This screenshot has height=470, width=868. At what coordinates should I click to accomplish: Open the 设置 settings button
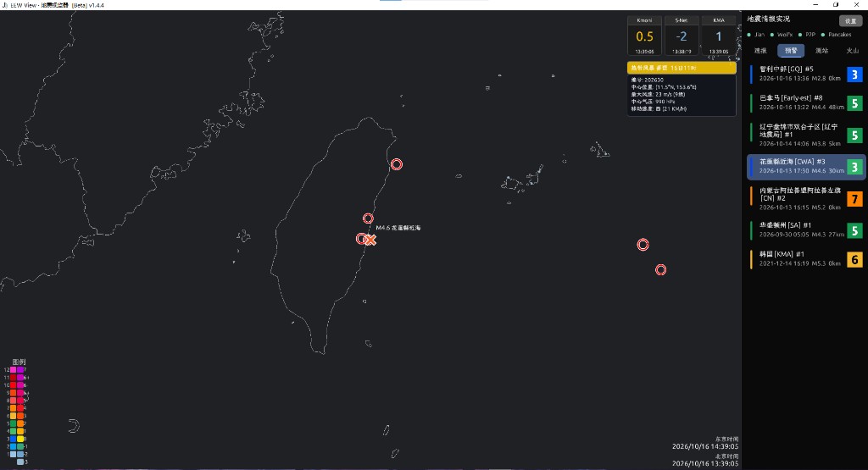[850, 20]
